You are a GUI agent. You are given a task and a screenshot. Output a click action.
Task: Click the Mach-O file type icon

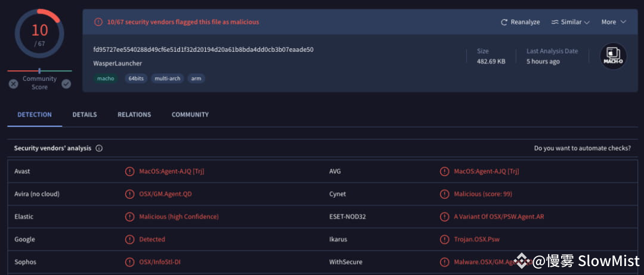[613, 56]
